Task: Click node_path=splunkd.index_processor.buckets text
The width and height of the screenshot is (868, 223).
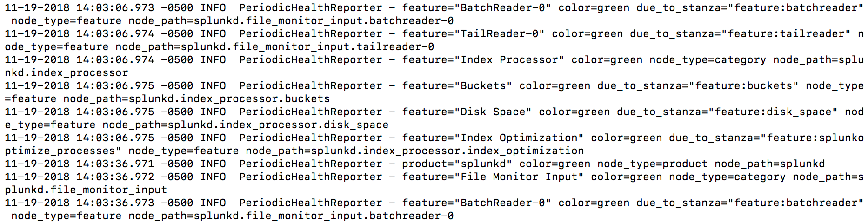Action: pyautogui.click(x=197, y=99)
